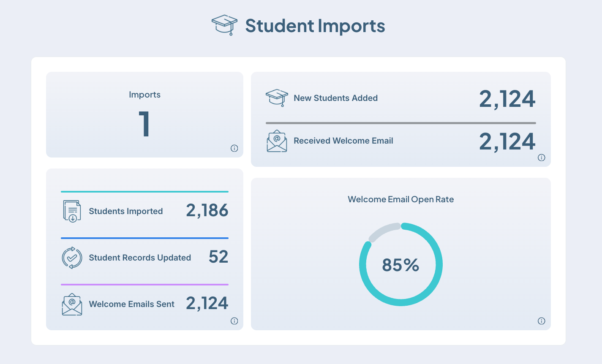Open info icon in the Students Imported card

[234, 321]
